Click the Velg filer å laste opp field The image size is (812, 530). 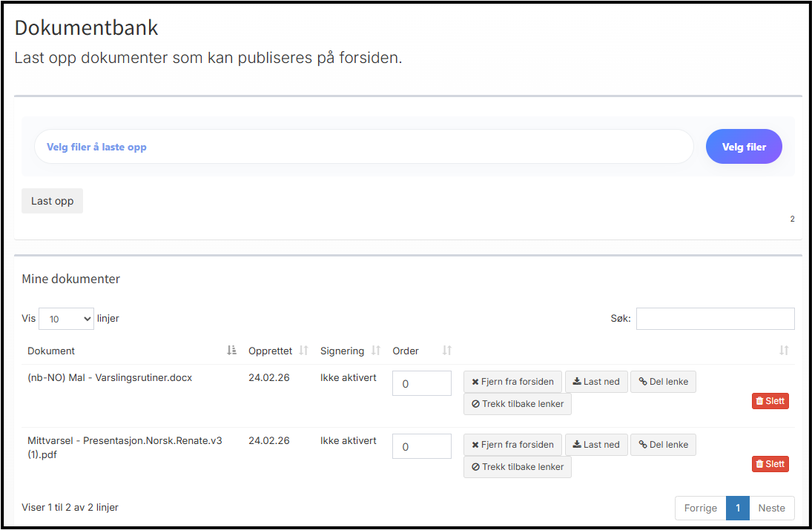point(363,147)
